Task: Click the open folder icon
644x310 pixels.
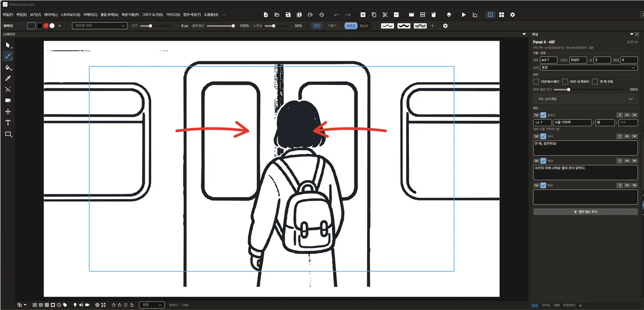Action: 277,15
